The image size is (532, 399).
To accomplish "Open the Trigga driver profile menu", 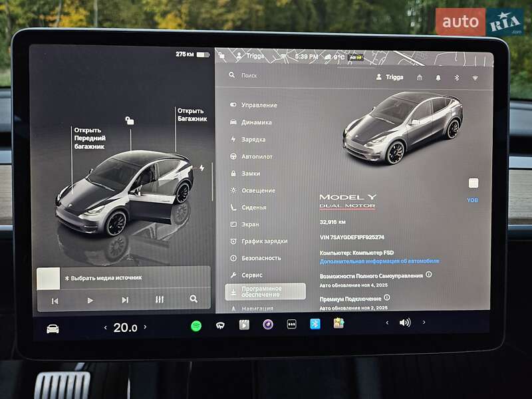I will click(390, 77).
